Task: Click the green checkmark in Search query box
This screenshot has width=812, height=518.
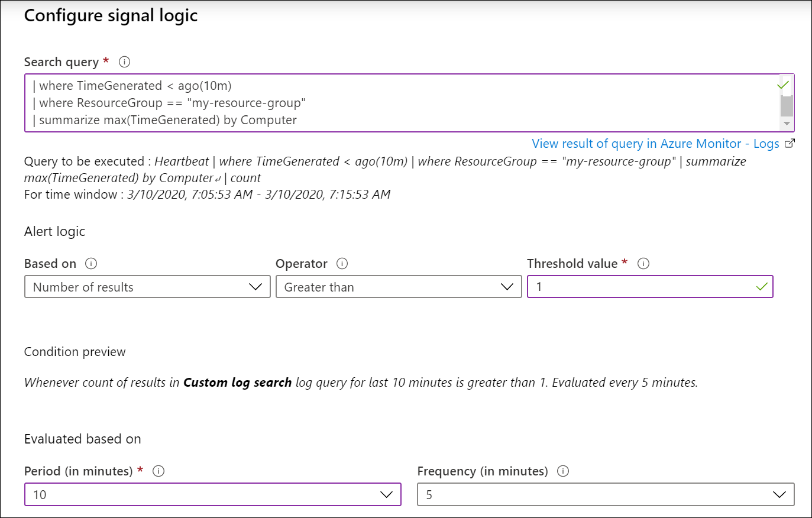Action: point(783,85)
